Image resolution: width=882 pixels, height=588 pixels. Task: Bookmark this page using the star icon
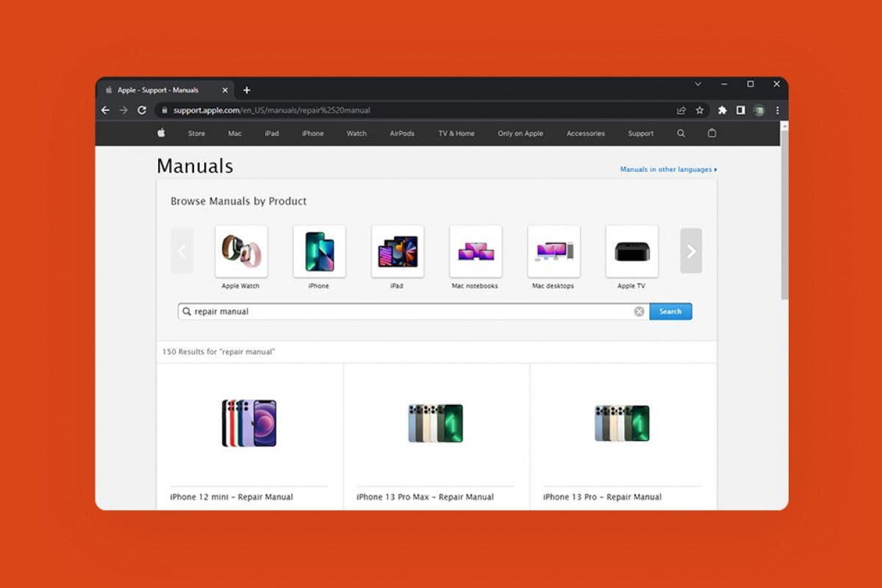click(x=699, y=110)
